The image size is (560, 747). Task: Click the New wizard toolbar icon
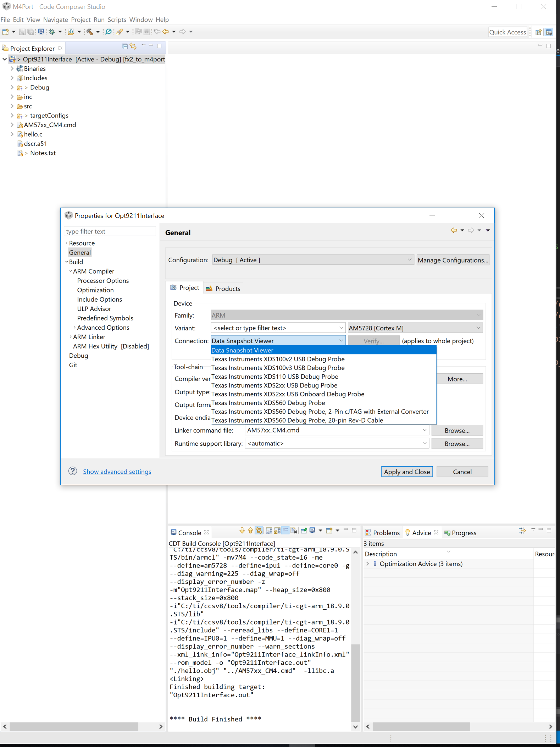click(5, 32)
